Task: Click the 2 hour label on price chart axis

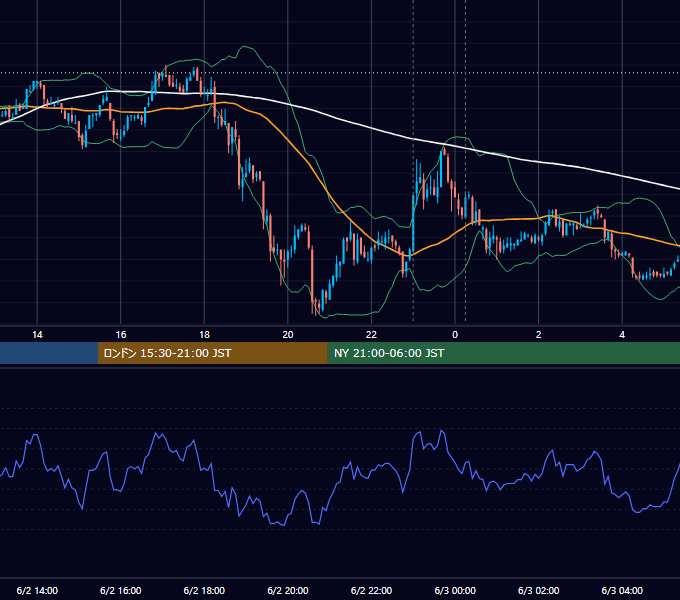Action: point(539,335)
